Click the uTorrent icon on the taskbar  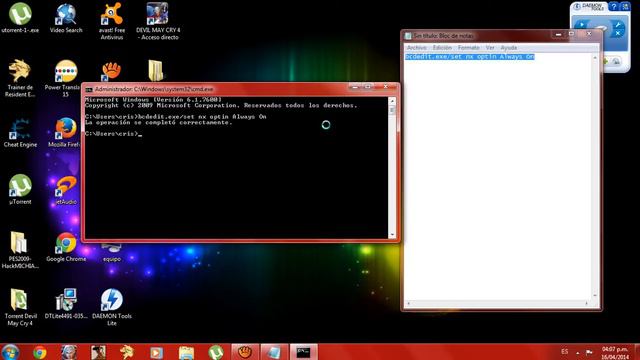click(x=216, y=352)
